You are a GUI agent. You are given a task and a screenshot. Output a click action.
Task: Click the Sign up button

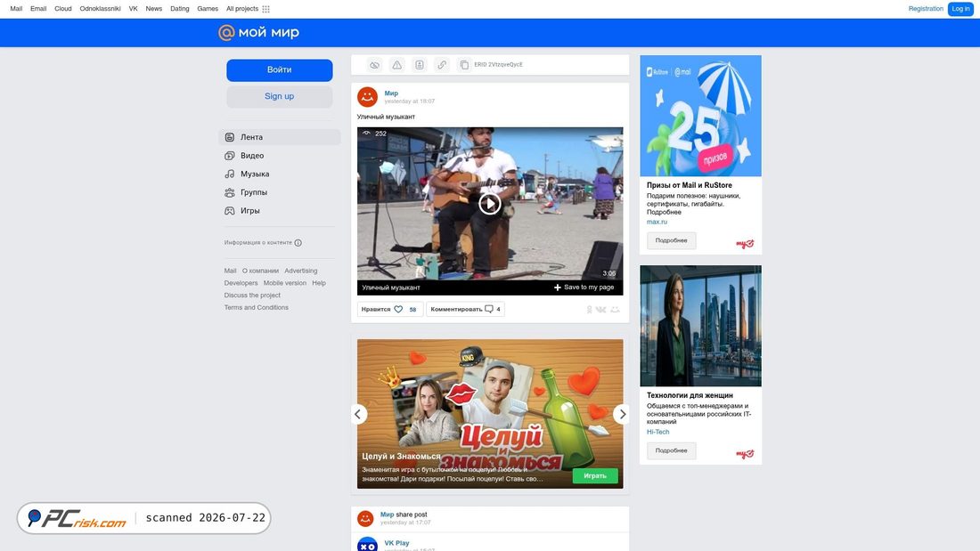tap(280, 96)
